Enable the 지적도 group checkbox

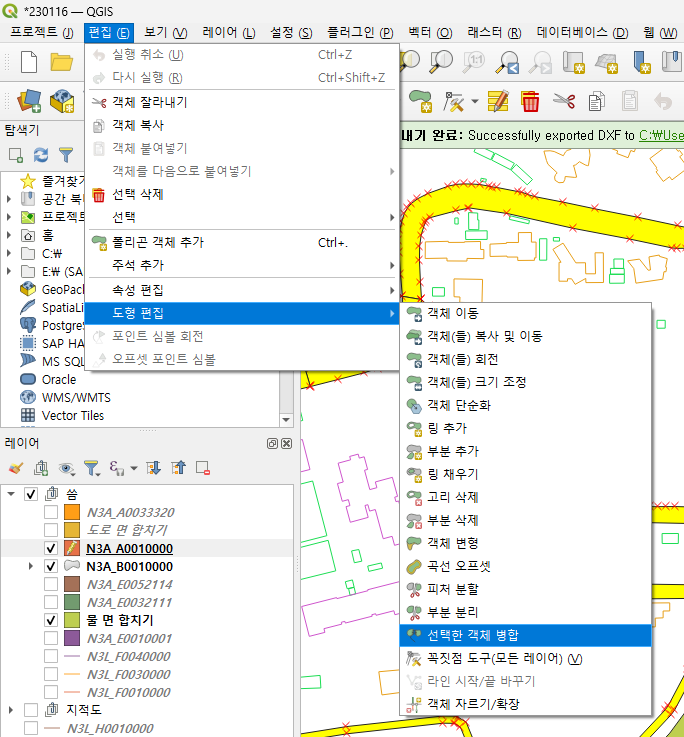pos(31,710)
